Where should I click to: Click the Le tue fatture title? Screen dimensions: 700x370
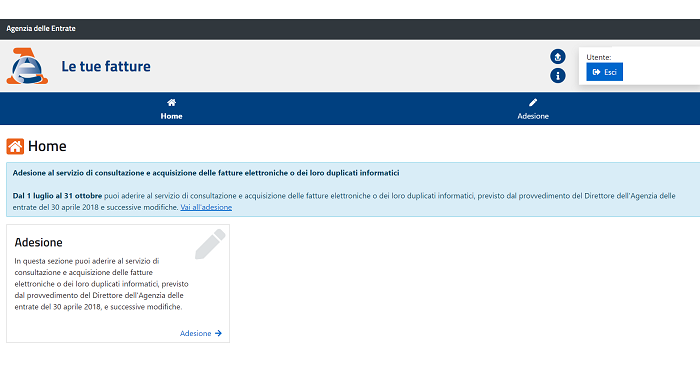coord(106,67)
